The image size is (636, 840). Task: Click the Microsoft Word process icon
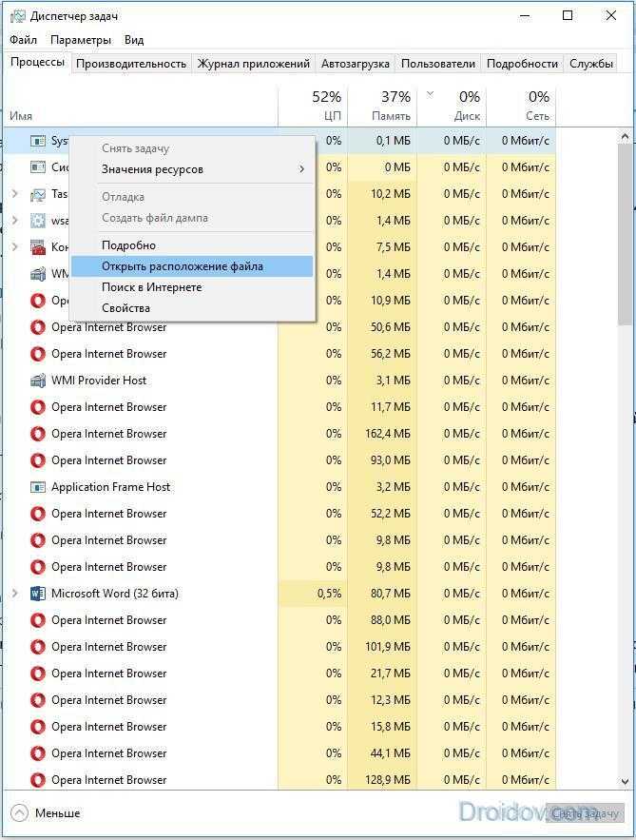[37, 594]
